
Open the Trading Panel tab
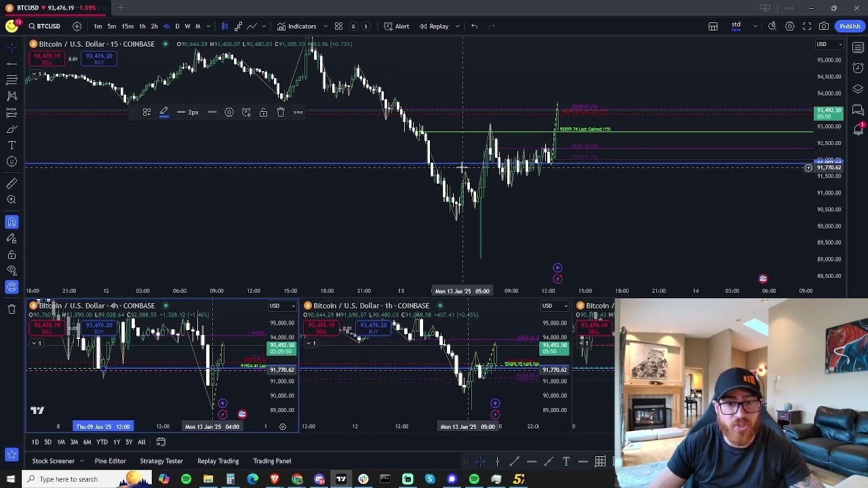pyautogui.click(x=272, y=461)
